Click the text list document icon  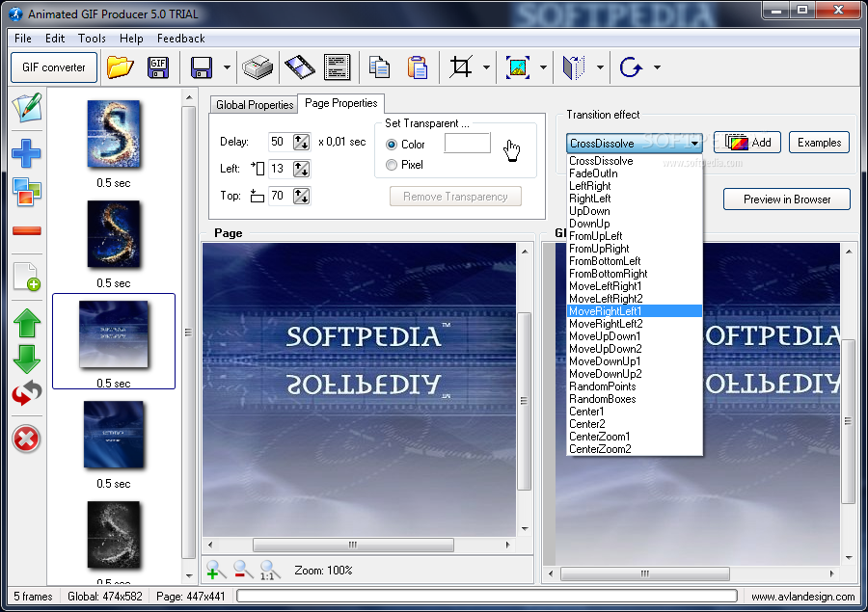tap(338, 67)
